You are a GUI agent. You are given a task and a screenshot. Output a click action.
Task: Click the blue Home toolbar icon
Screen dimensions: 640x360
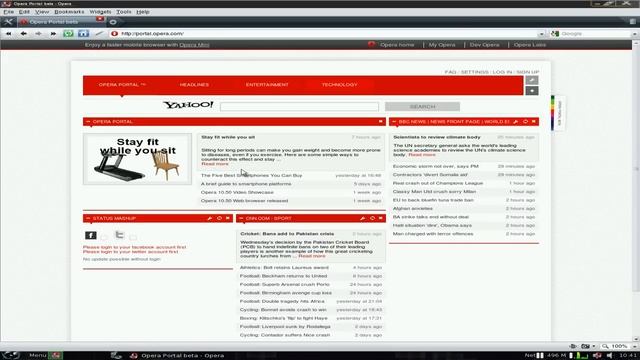coord(83,33)
